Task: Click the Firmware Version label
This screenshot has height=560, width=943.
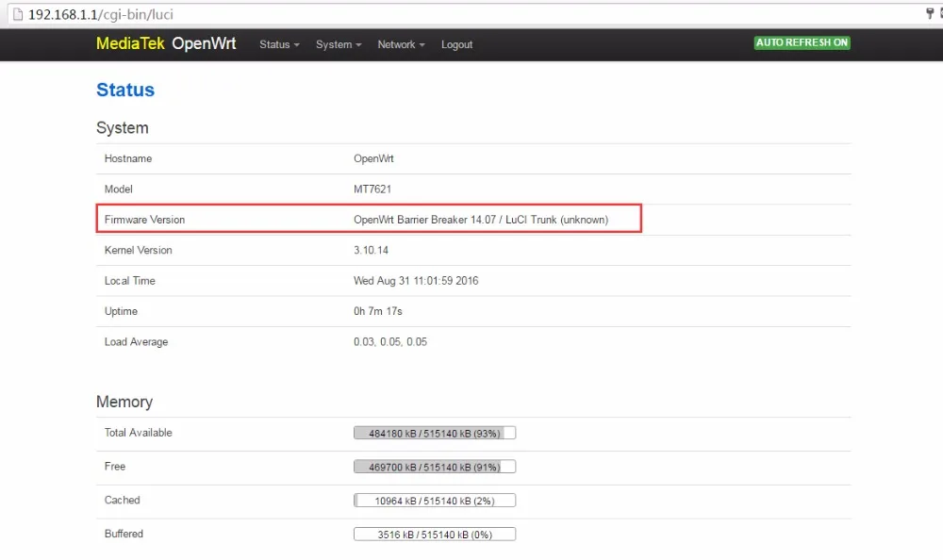Action: (x=144, y=220)
